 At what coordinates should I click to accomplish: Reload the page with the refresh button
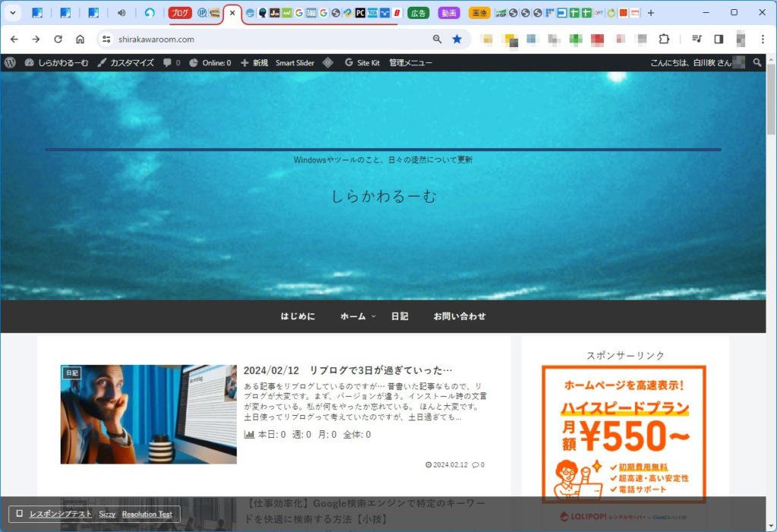click(58, 39)
